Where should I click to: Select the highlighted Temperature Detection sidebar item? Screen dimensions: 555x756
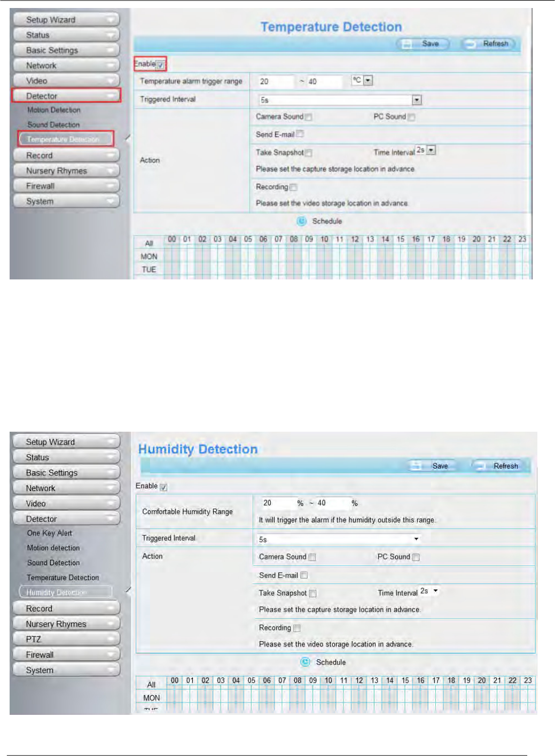(x=66, y=139)
